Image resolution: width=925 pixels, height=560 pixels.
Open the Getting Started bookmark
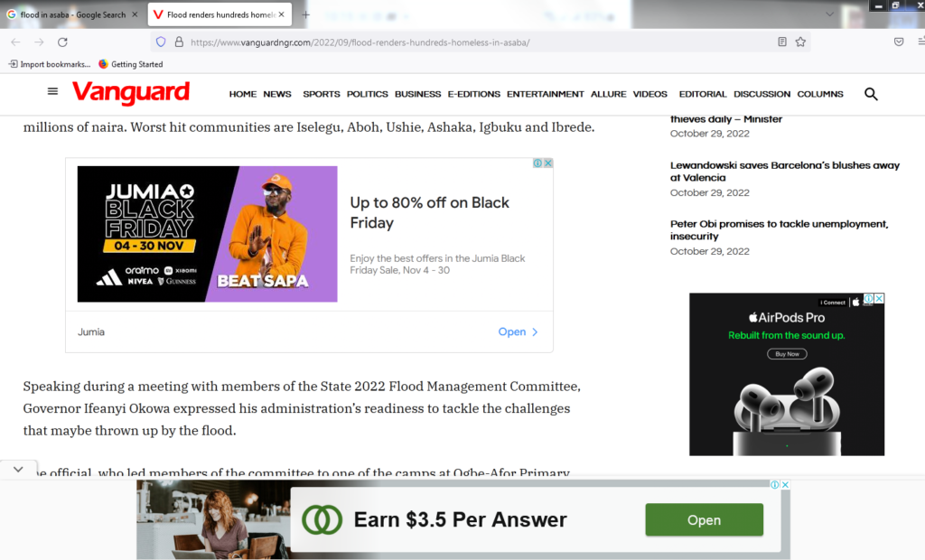click(131, 64)
